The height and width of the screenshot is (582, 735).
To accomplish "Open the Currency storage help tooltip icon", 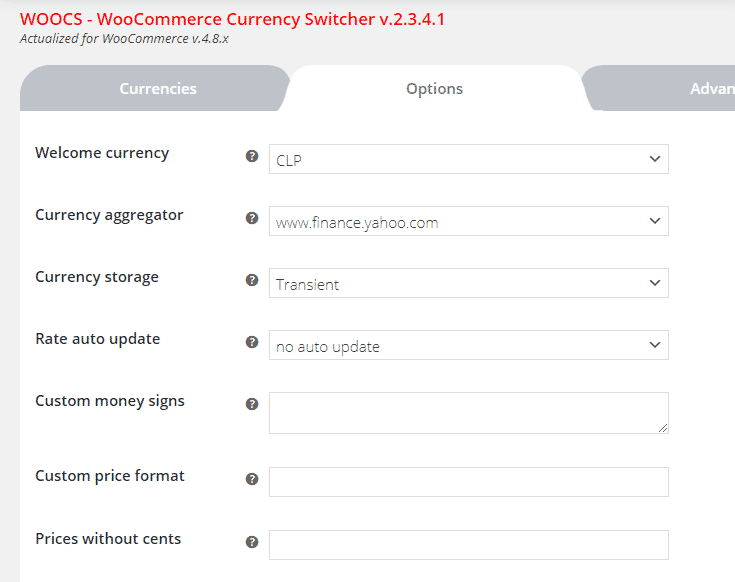I will pos(252,280).
